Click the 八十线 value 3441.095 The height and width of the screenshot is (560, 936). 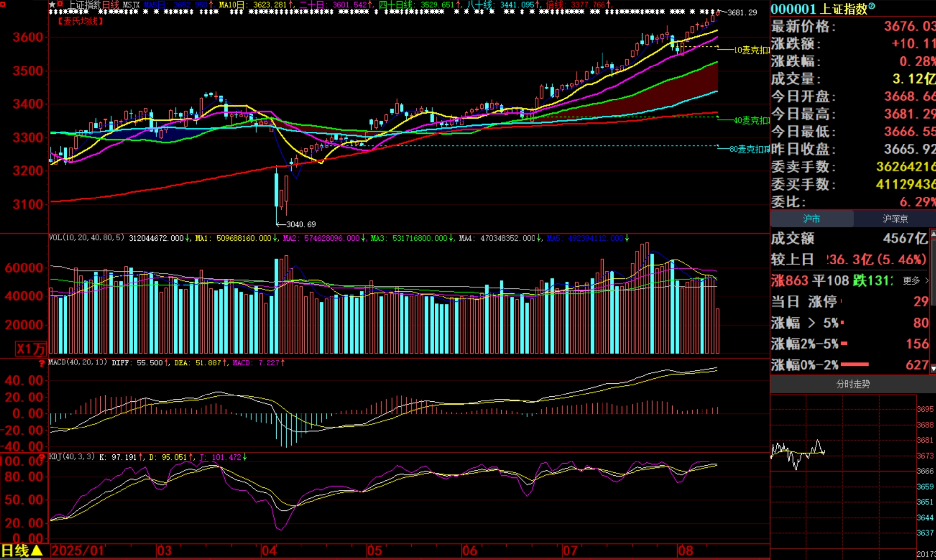tap(517, 5)
